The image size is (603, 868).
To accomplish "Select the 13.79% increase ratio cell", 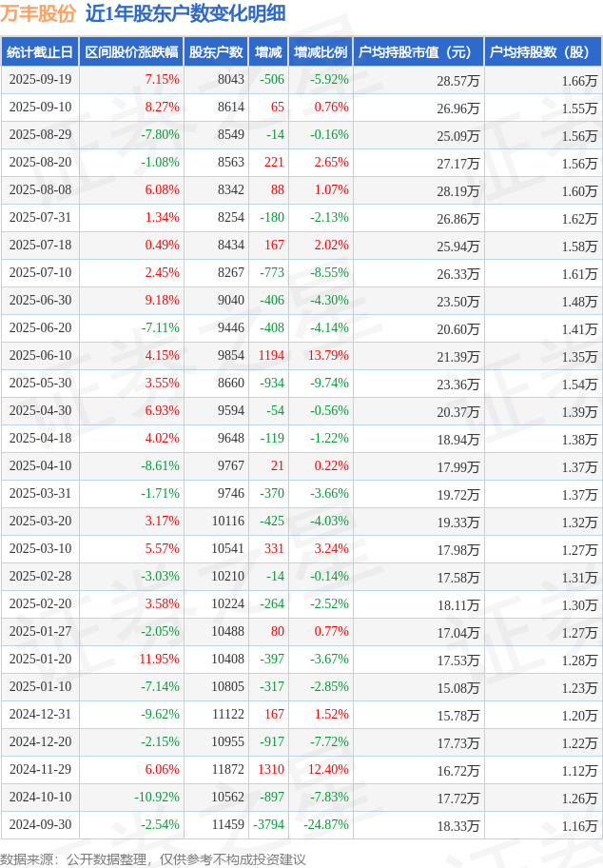I will 327,356.
